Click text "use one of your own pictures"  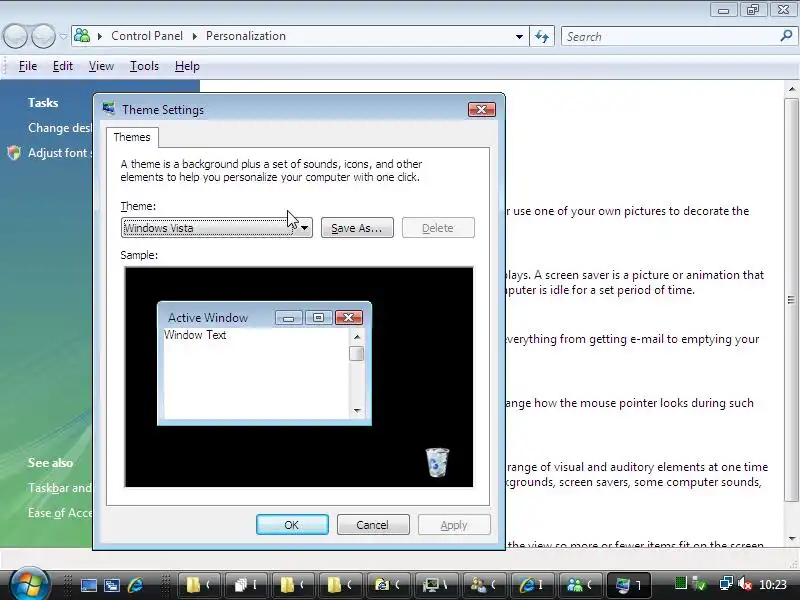[x=596, y=211]
